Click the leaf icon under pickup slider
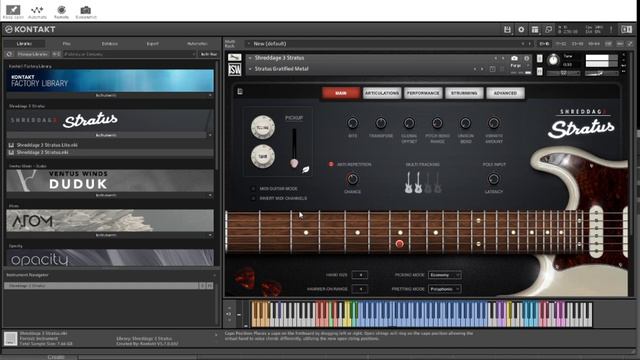640x360 pixels. 305,169
